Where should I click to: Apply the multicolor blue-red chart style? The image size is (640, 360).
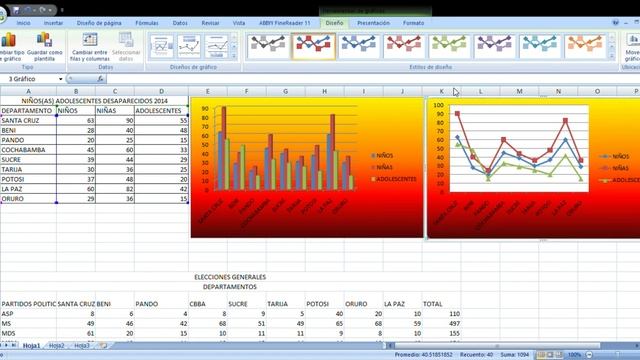(x=313, y=46)
